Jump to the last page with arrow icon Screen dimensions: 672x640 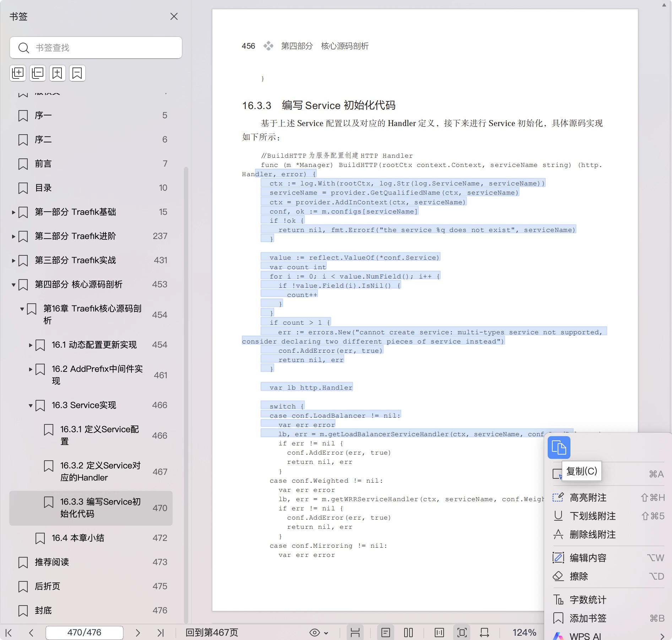(x=161, y=633)
